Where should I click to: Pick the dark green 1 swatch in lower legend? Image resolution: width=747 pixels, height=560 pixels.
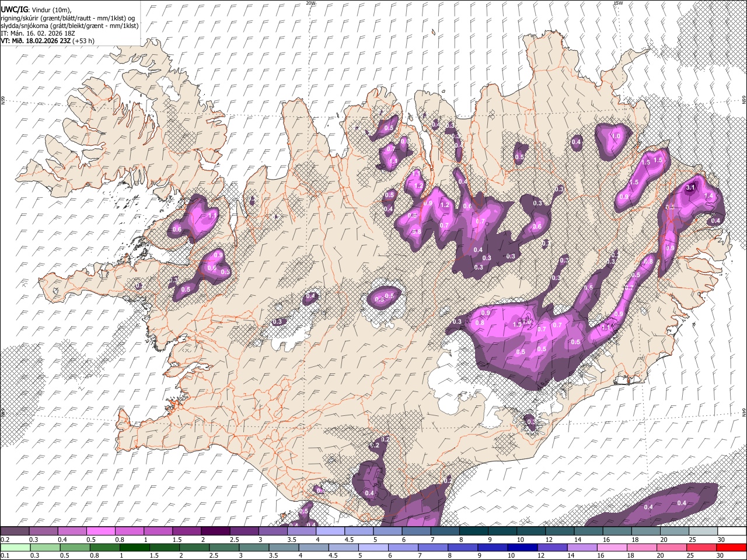(134, 547)
